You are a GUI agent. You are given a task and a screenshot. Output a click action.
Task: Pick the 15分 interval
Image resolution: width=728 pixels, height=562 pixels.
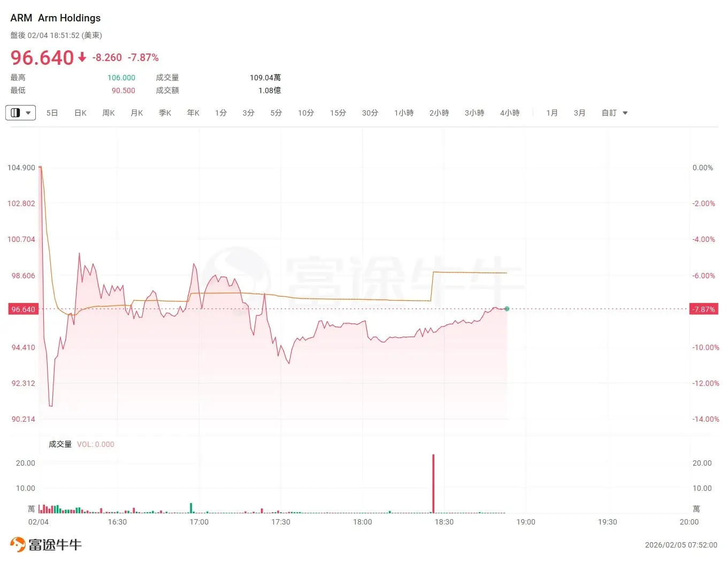click(338, 113)
